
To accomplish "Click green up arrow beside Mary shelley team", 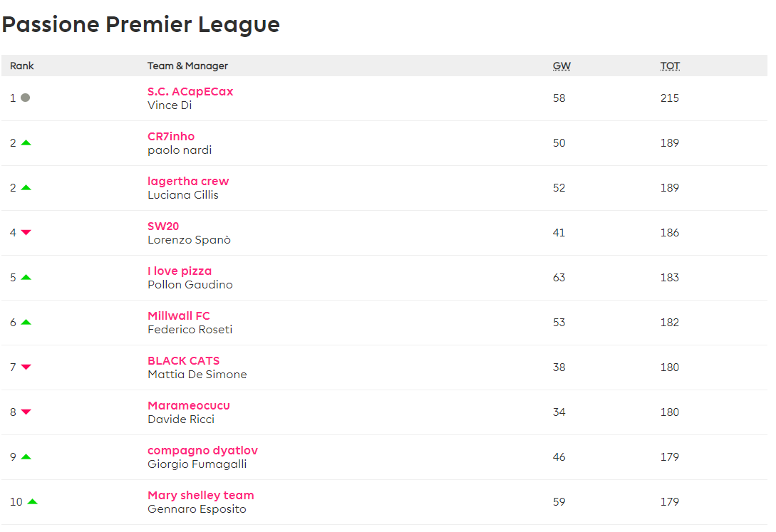I will click(x=33, y=502).
